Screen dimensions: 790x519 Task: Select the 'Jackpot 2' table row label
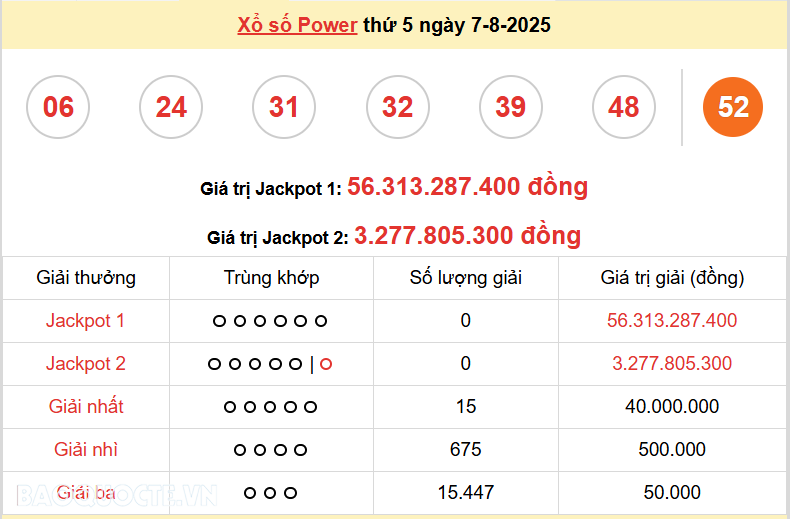[x=86, y=363]
